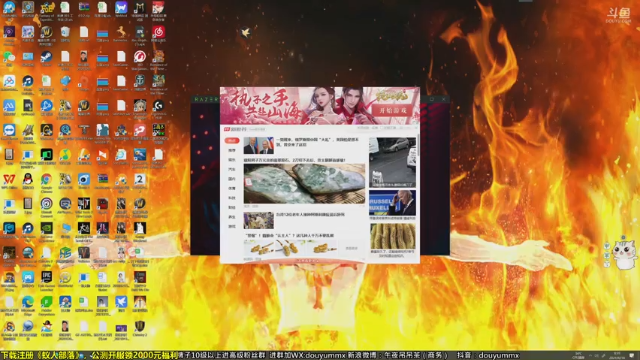Select the highlighted red tab in news sidebar
Viewport: 640px width, 360px height.
pos(232,140)
